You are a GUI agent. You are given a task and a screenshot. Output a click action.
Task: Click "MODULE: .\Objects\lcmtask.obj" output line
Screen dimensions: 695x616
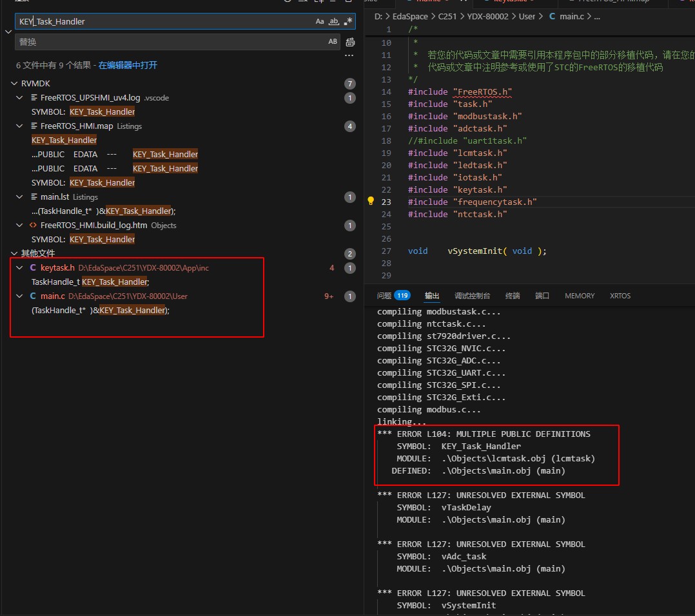(x=496, y=458)
